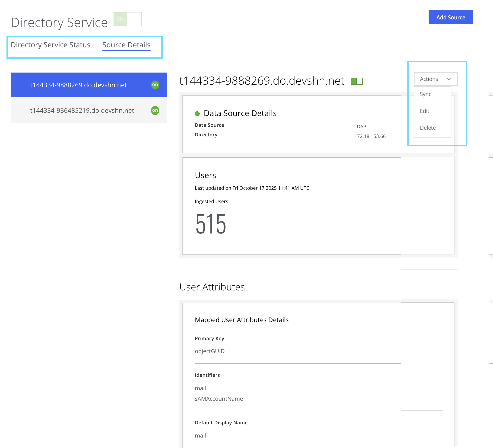The image size is (493, 448).
Task: Click the Add Source button
Action: click(450, 17)
